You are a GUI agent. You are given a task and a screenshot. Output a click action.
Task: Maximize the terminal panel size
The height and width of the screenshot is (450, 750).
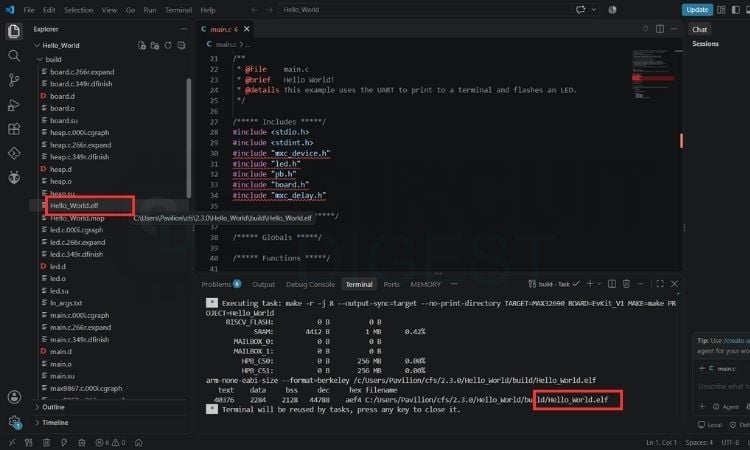pos(660,284)
